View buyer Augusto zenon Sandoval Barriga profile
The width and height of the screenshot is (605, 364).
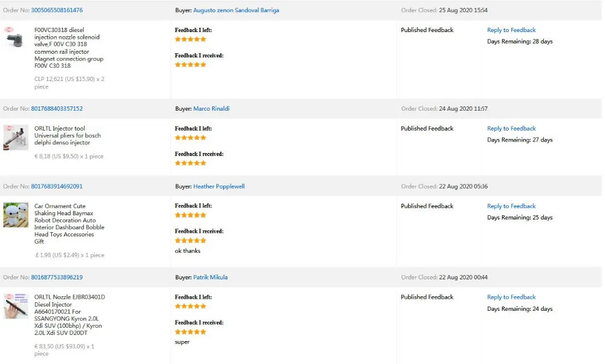236,10
